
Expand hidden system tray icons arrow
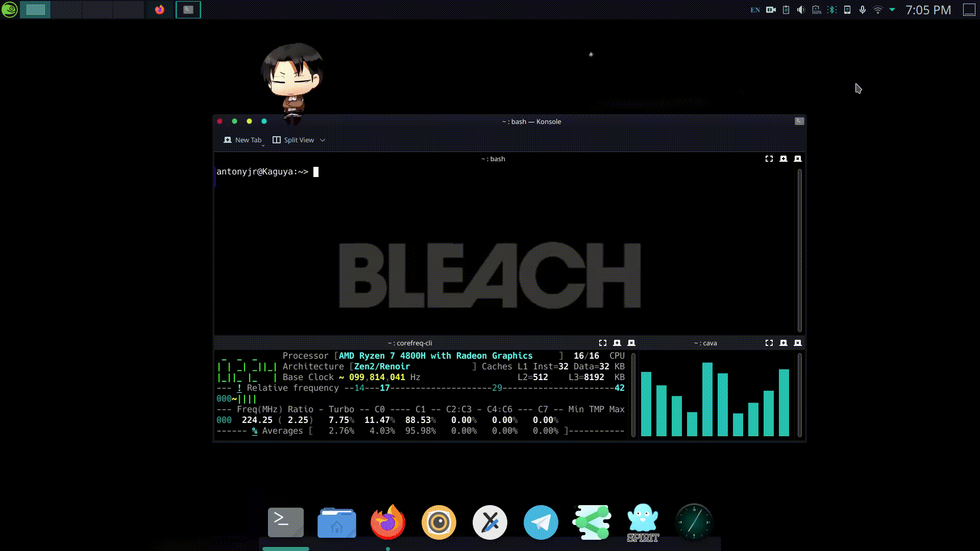[x=892, y=10]
